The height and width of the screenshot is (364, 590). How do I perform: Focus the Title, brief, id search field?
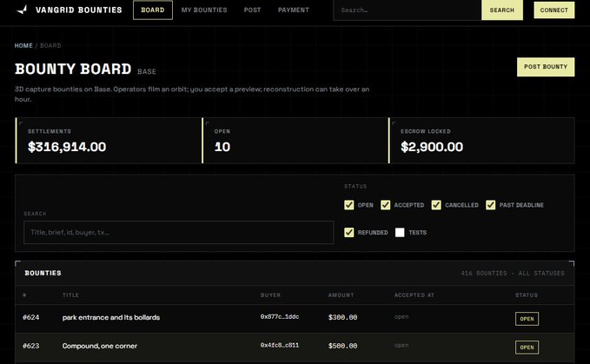(x=178, y=233)
